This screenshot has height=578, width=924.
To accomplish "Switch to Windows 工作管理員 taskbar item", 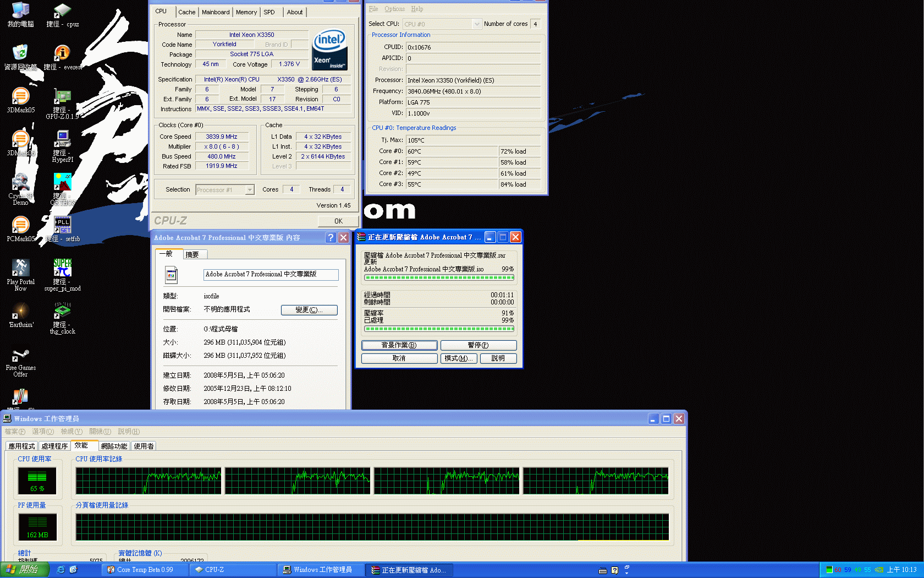I will point(321,570).
